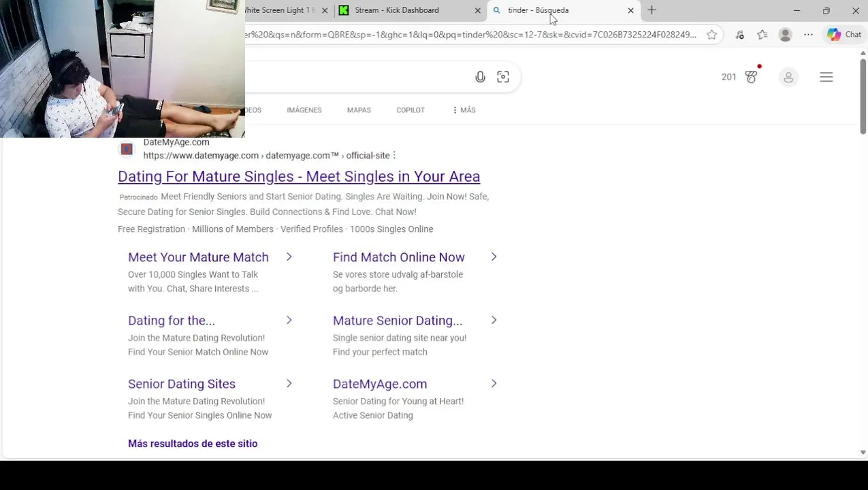
Task: Open voice search microphone icon
Action: [x=480, y=78]
